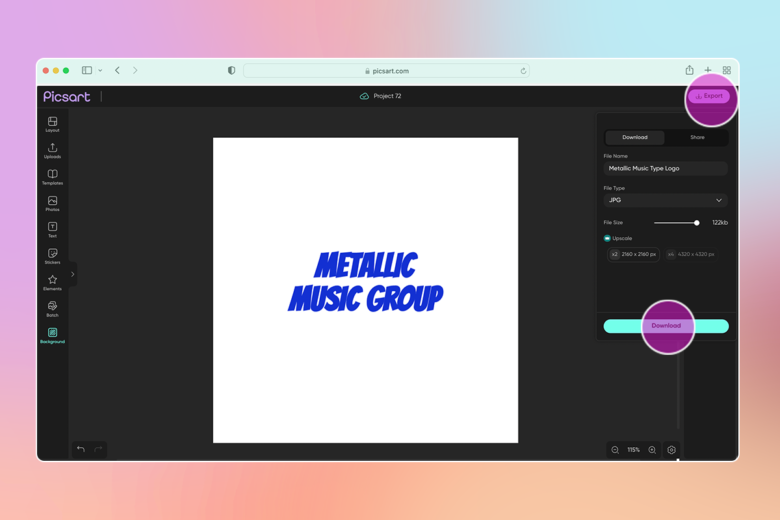The width and height of the screenshot is (780, 520).
Task: Click the Safari share icon
Action: pos(689,70)
